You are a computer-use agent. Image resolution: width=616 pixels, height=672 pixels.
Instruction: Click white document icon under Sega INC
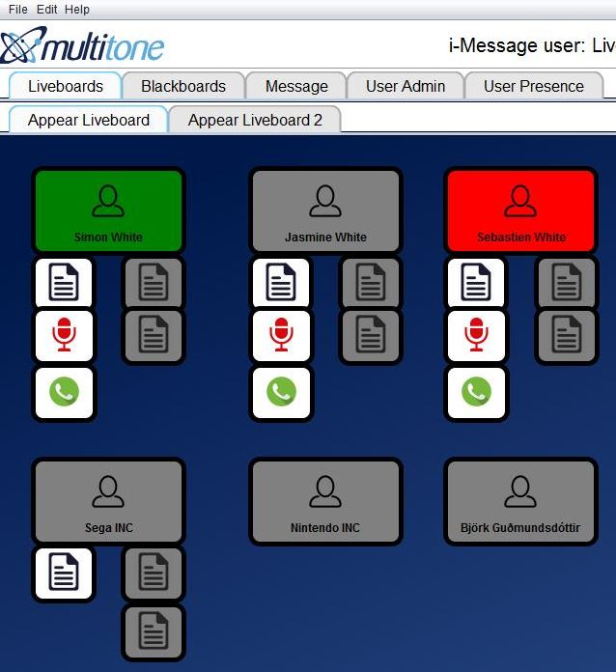click(x=64, y=573)
